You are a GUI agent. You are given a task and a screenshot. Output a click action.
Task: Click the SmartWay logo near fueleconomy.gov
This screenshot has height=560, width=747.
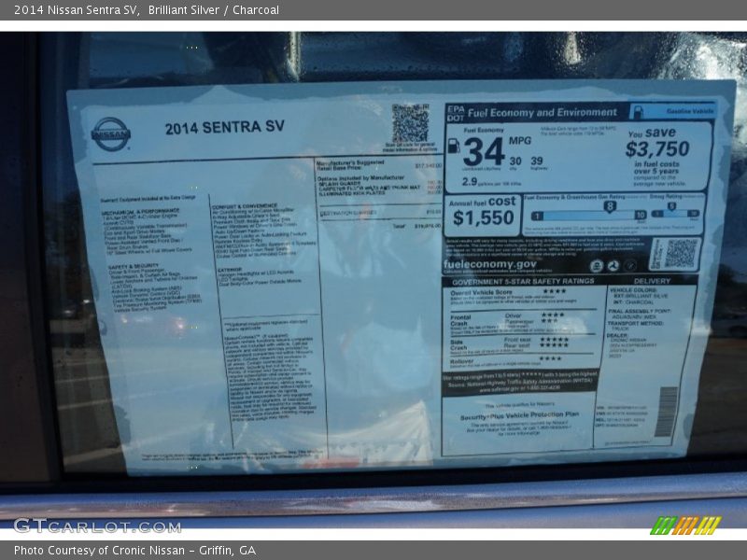coord(613,266)
